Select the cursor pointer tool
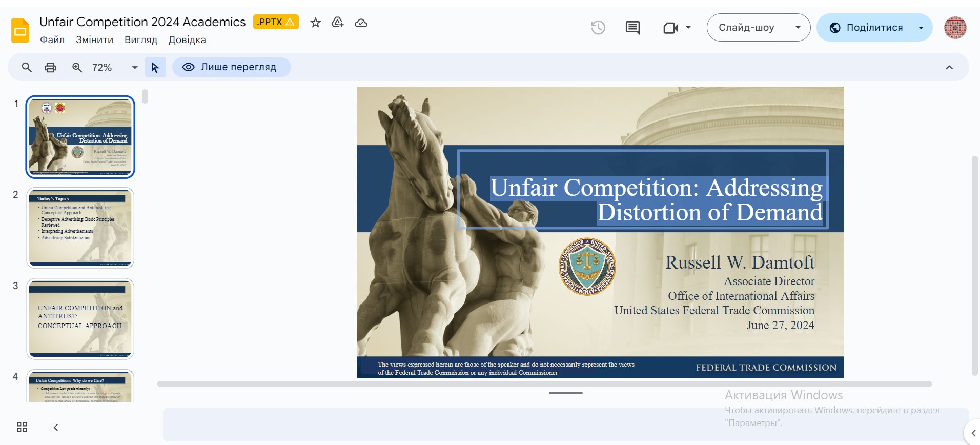This screenshot has height=445, width=980. [x=155, y=67]
